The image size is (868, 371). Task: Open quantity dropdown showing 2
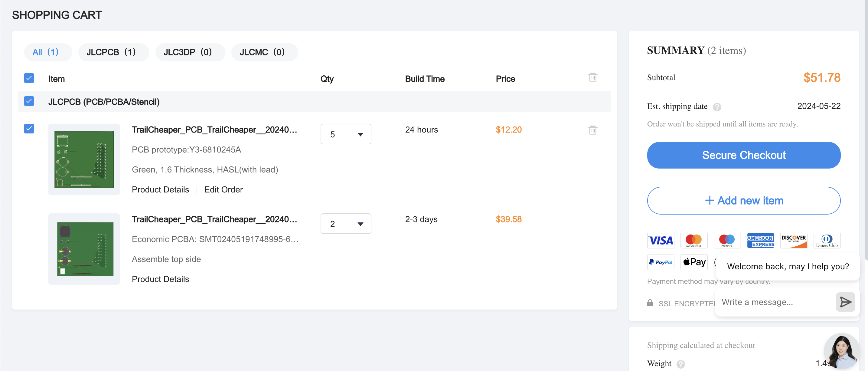point(346,224)
